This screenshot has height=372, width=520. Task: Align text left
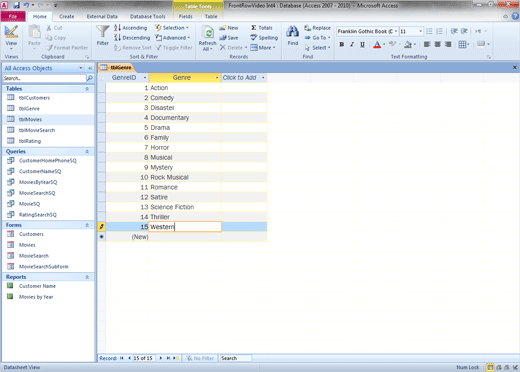[x=427, y=44]
